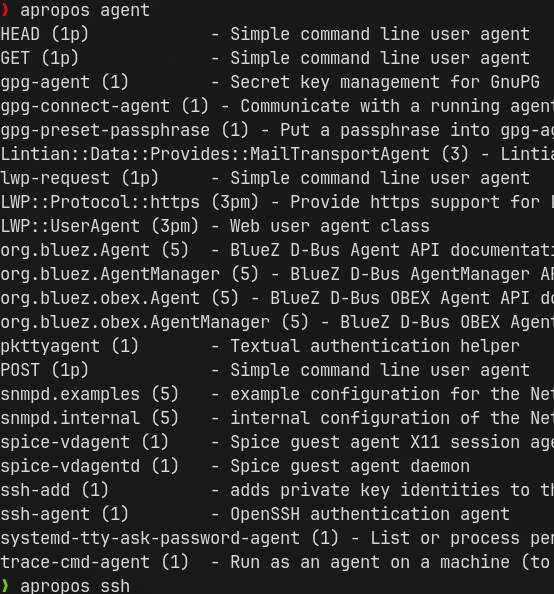
Task: Select the ssh-agent (1) entry name
Action: tap(65, 514)
